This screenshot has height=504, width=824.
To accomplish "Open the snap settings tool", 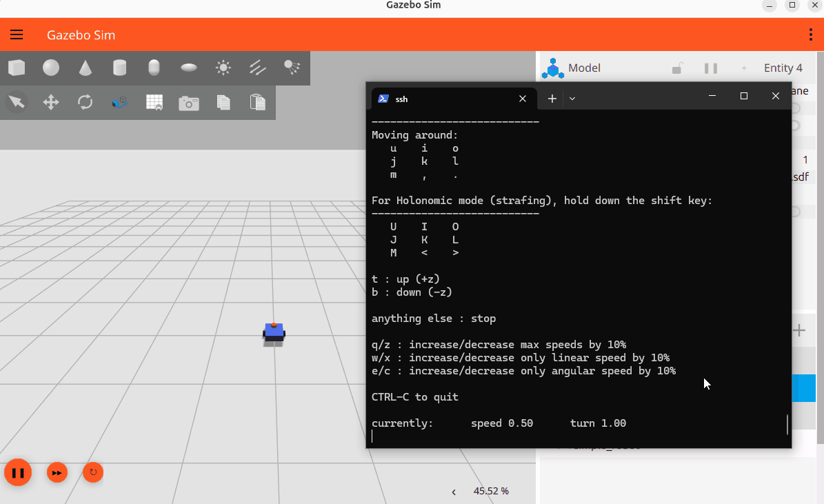I will [120, 102].
